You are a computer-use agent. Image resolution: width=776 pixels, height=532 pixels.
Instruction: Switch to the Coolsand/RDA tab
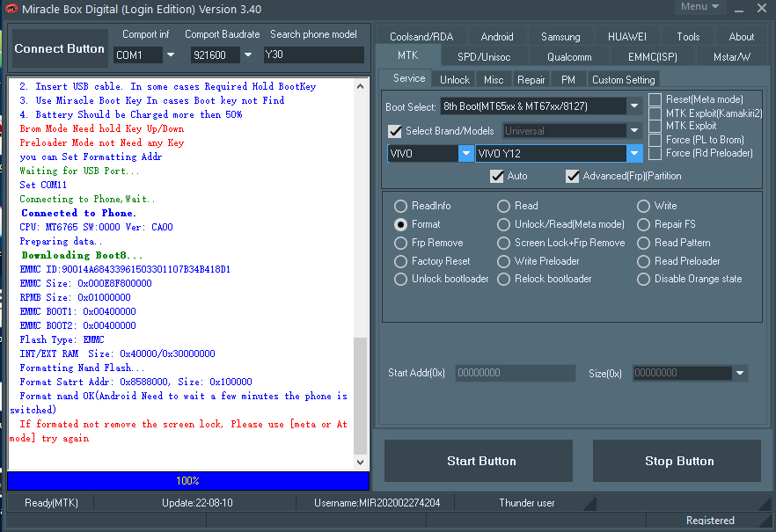click(421, 37)
